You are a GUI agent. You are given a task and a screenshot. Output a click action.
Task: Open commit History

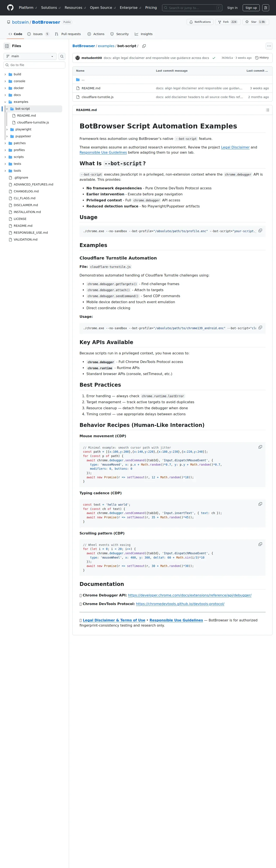pos(262,58)
